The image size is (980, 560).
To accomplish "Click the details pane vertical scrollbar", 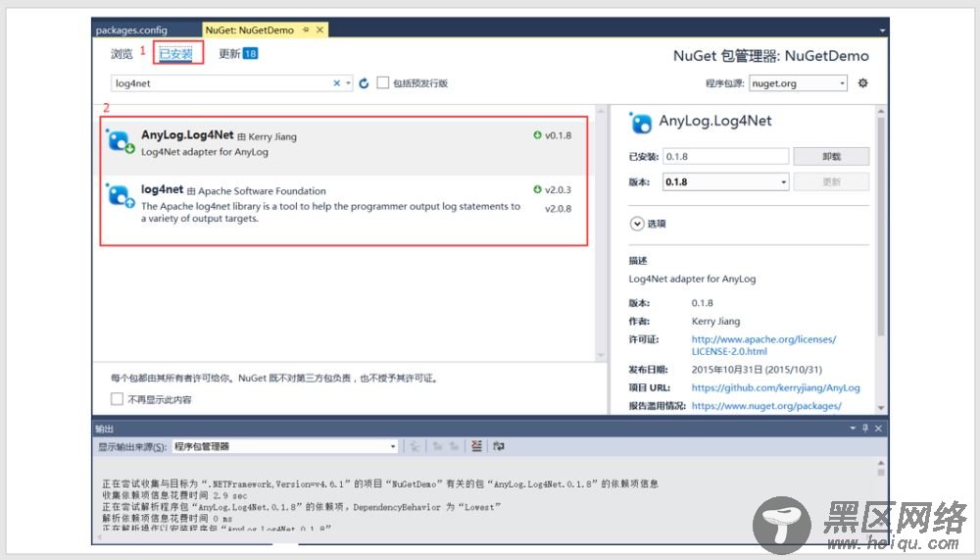I will click(881, 226).
